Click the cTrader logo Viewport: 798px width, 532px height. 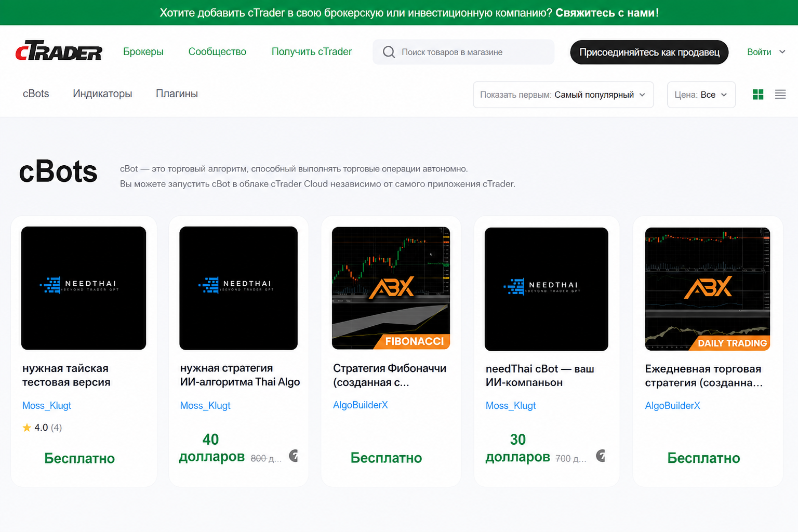click(x=59, y=51)
